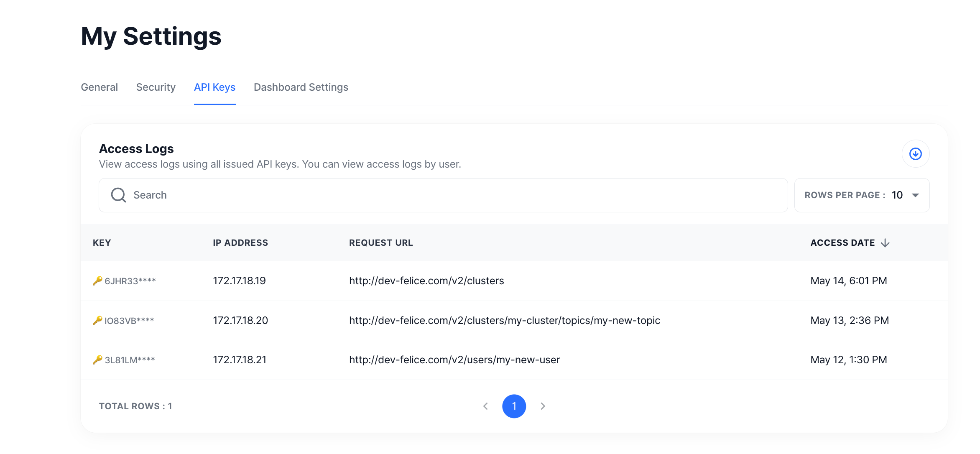Image resolution: width=980 pixels, height=454 pixels.
Task: Sort by IP Address column header
Action: pos(240,243)
